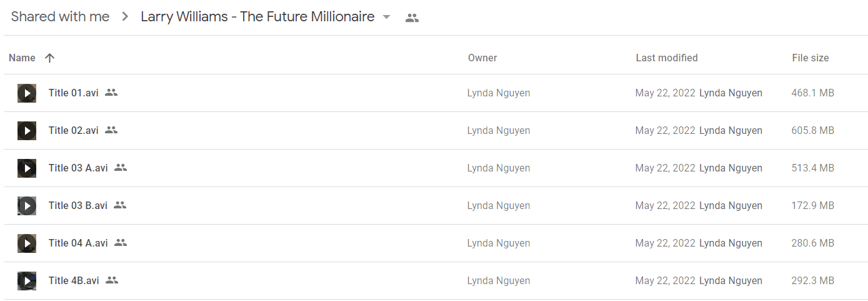Click the shared folder icon in the breadcrumb

412,18
